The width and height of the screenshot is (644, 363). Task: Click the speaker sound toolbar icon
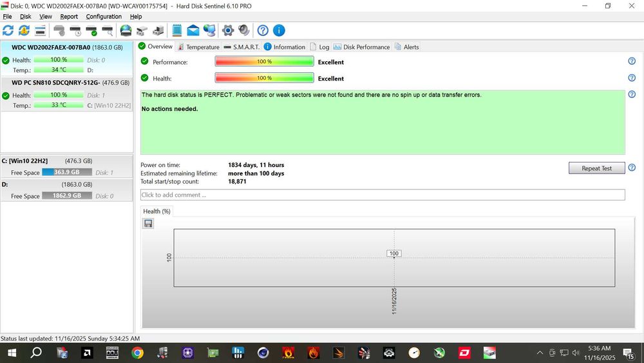pos(244,30)
